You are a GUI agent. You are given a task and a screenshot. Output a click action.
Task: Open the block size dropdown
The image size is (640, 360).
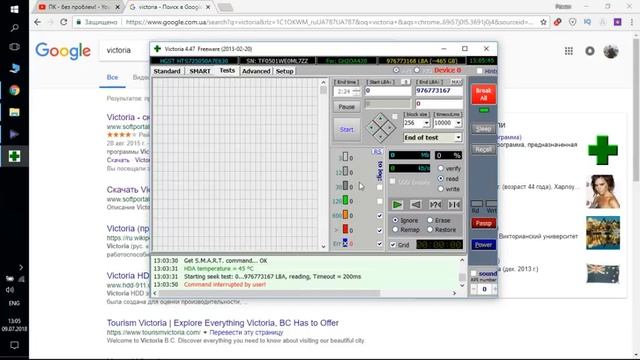point(426,123)
